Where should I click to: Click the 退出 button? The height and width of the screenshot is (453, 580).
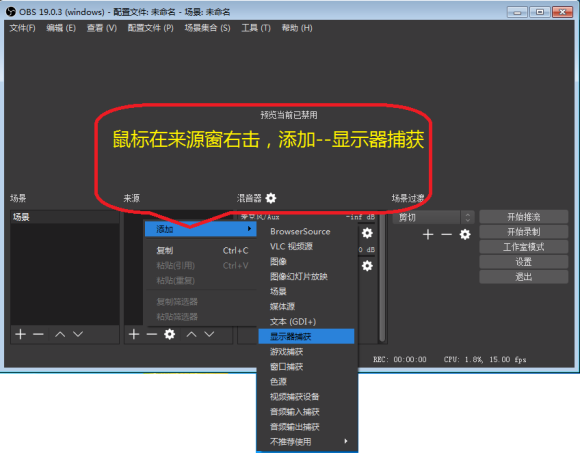pyautogui.click(x=523, y=277)
